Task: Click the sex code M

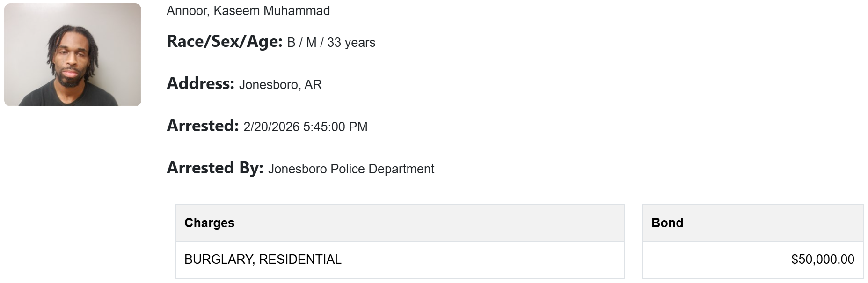Action: click(x=311, y=43)
